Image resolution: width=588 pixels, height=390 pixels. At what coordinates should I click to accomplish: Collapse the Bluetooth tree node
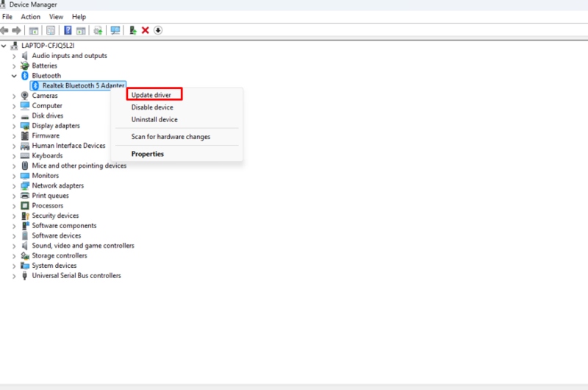pyautogui.click(x=15, y=76)
